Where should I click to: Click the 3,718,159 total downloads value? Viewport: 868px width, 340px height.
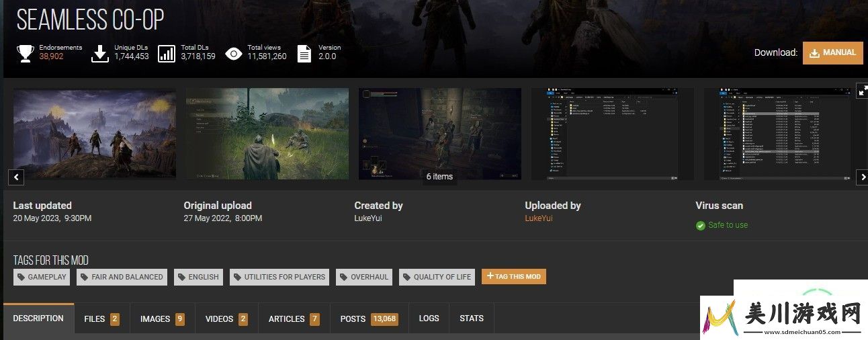(x=198, y=56)
